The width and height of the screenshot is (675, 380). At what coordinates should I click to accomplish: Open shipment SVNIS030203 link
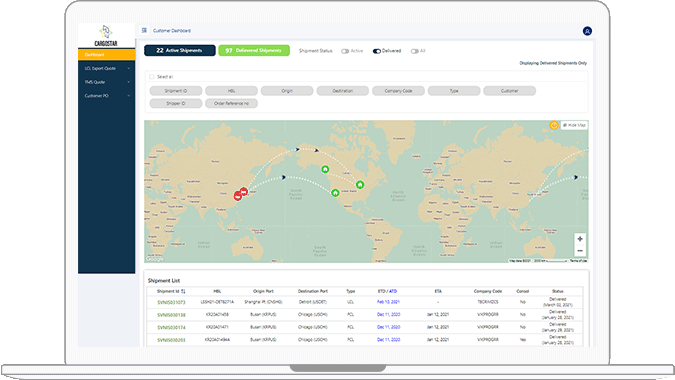(x=171, y=340)
